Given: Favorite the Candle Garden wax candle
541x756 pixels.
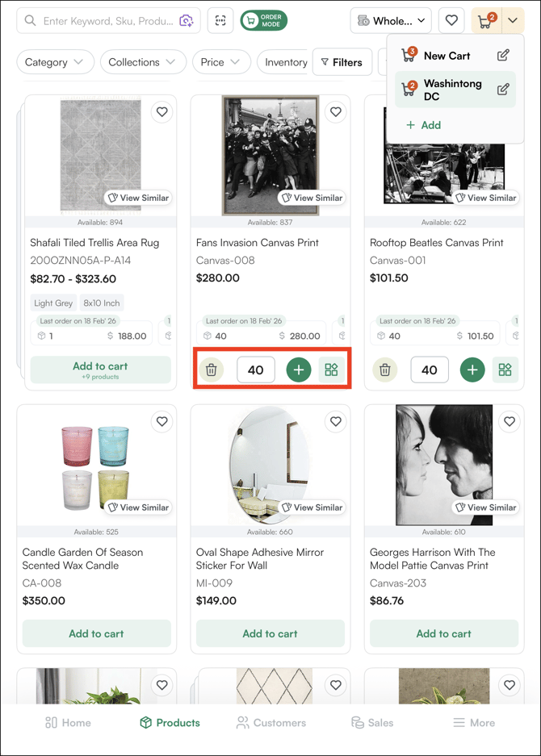Looking at the screenshot, I should [x=162, y=421].
